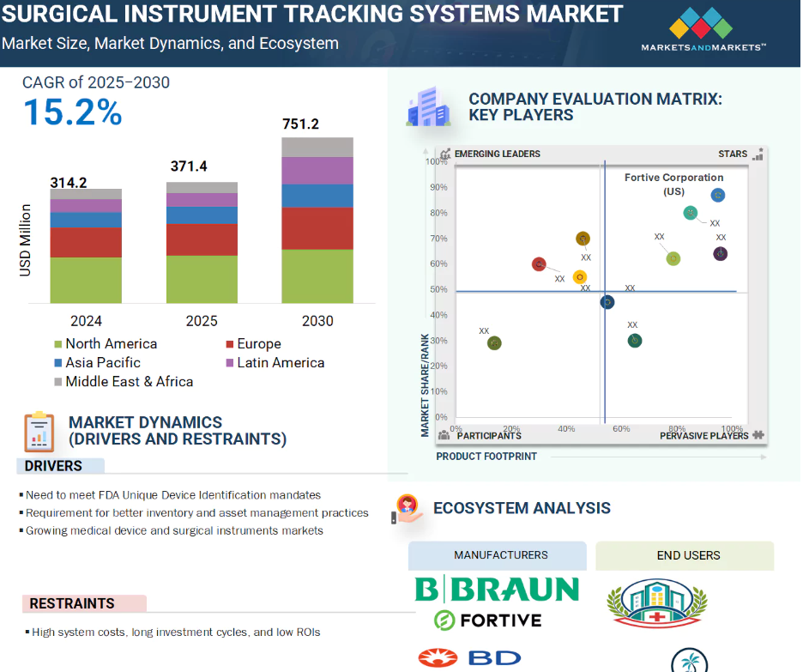Click the 2030 bar's purple Latin America segment
Screen dimensions: 803x672
pos(317,171)
